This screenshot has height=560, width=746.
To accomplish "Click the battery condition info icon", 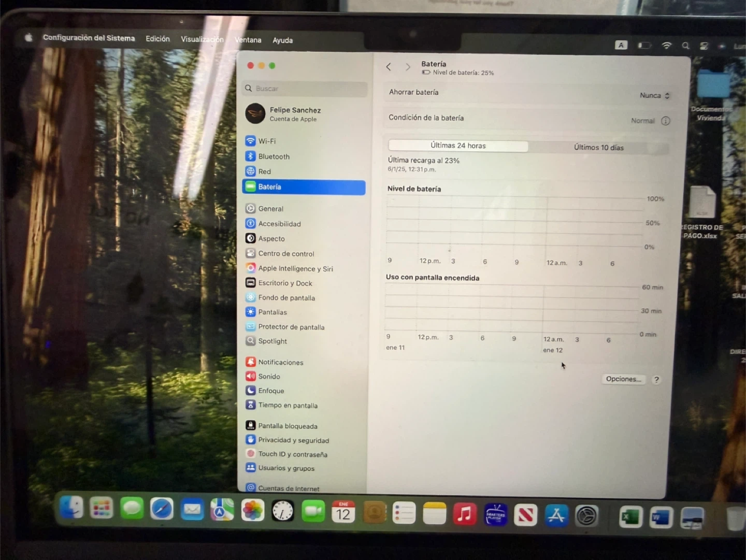I will pos(666,121).
